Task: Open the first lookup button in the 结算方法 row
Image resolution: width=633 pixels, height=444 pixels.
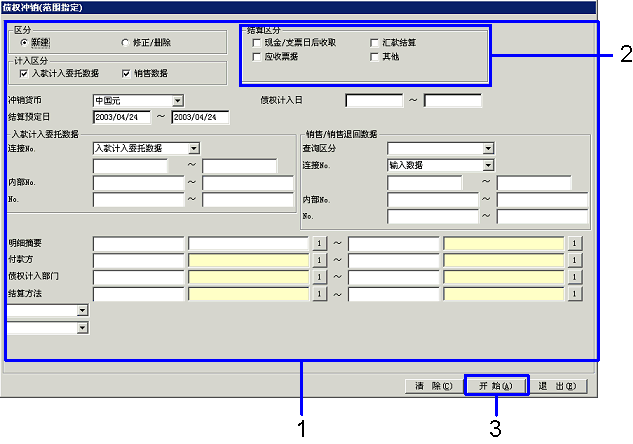Action: [321, 294]
